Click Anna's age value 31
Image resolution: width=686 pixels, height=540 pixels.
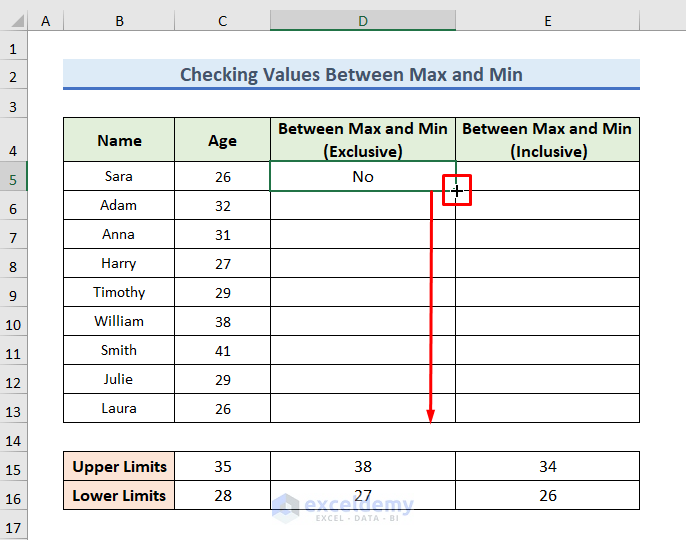(222, 234)
